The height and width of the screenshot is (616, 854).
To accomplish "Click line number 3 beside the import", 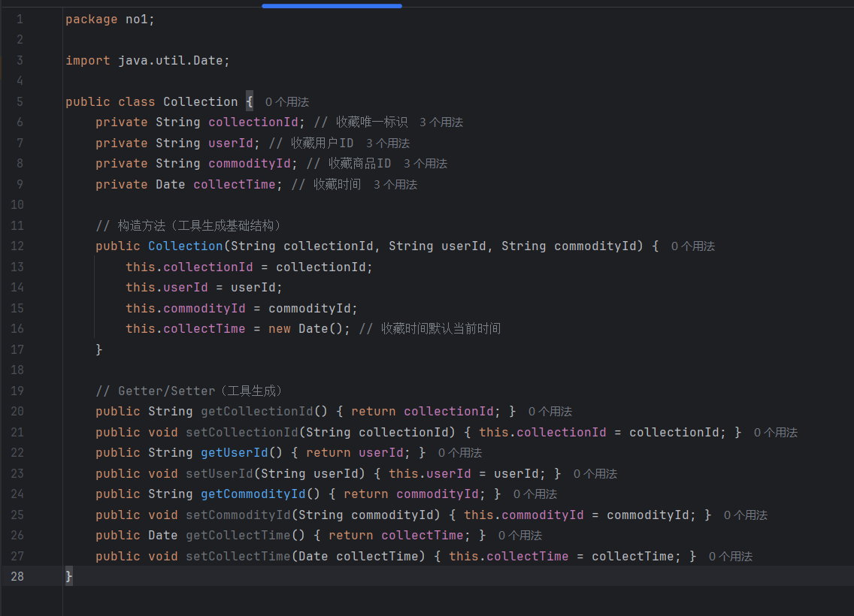I will tap(20, 60).
